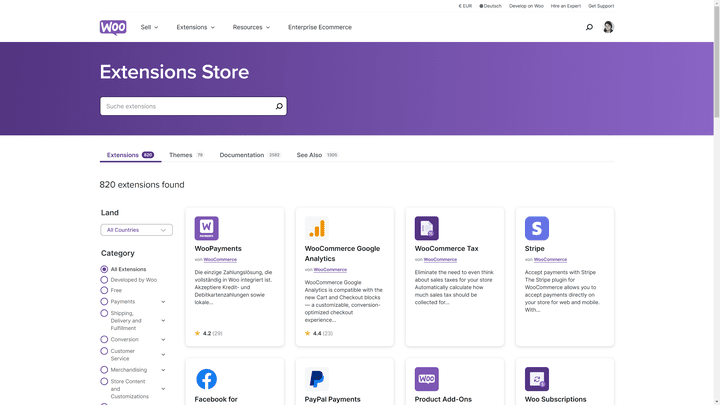Select the Developed by Woo category

(x=104, y=280)
